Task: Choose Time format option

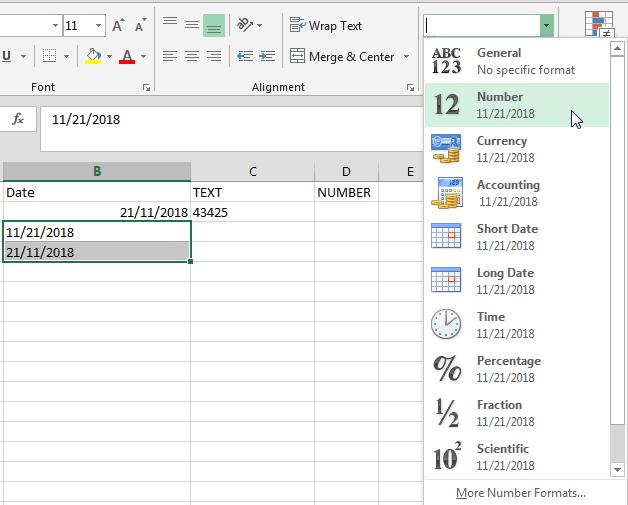Action: [517, 325]
